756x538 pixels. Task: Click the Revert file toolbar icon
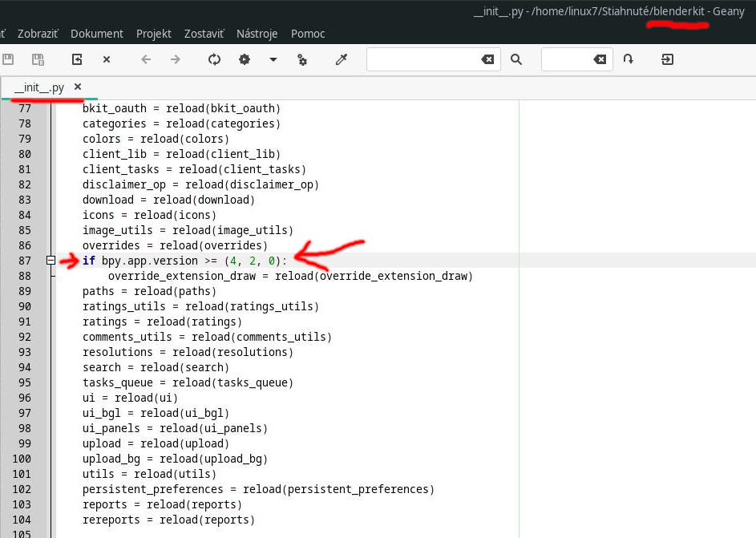click(x=77, y=59)
